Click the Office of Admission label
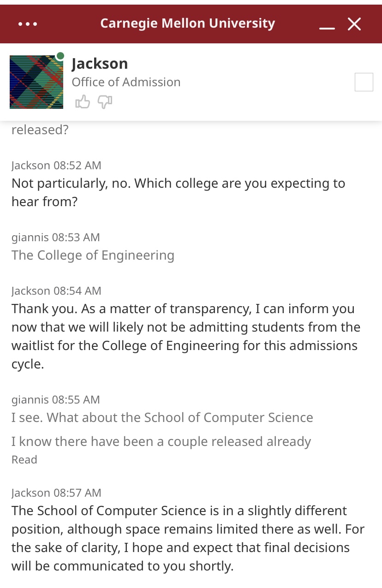 tap(126, 82)
